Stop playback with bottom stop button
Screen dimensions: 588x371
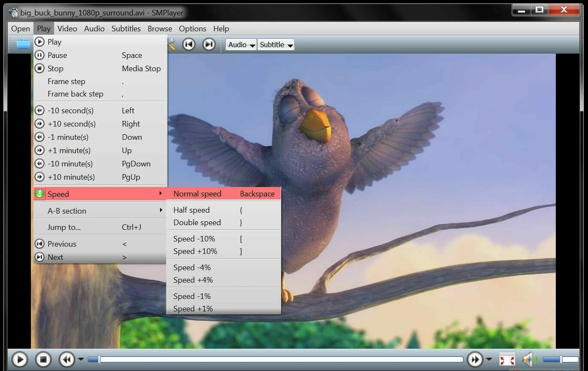(43, 359)
